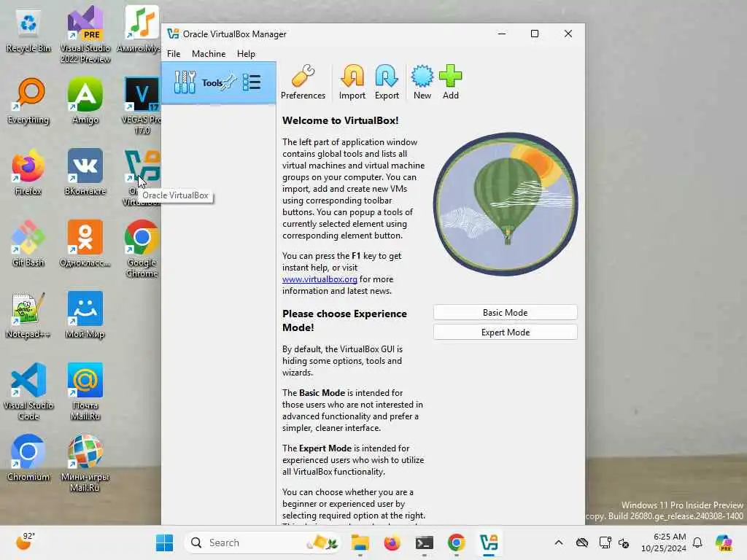Select Visual Studio 2022 Preview shortcut
The height and width of the screenshot is (560, 747).
pos(85,34)
